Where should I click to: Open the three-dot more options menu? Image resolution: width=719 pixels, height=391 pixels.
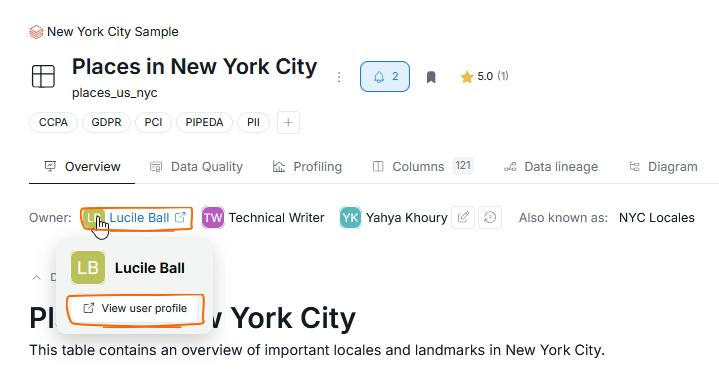(339, 77)
